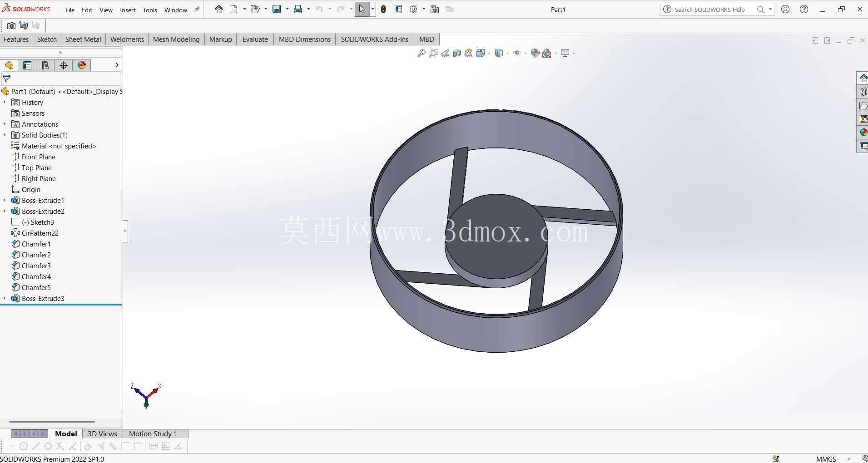The image size is (868, 463).
Task: Open the File menu
Action: (x=70, y=10)
